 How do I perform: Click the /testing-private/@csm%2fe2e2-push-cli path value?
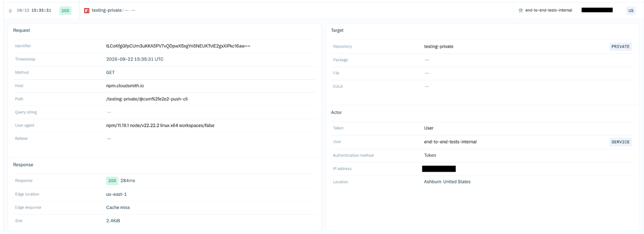147,99
